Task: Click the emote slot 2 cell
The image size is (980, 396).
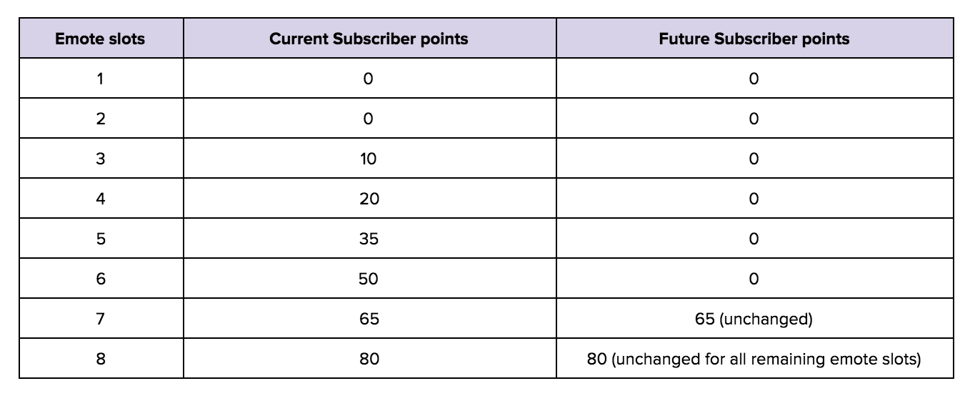Action: pos(100,119)
